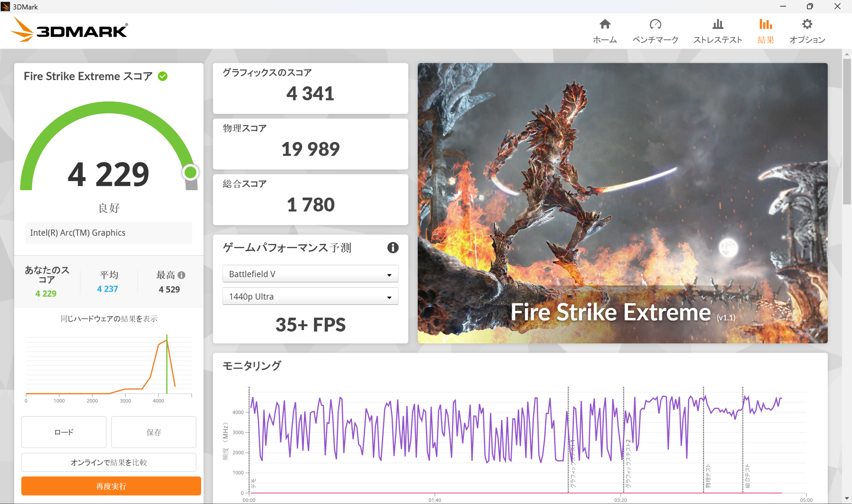Click the Home house icon
Image resolution: width=852 pixels, height=504 pixels.
point(605,24)
